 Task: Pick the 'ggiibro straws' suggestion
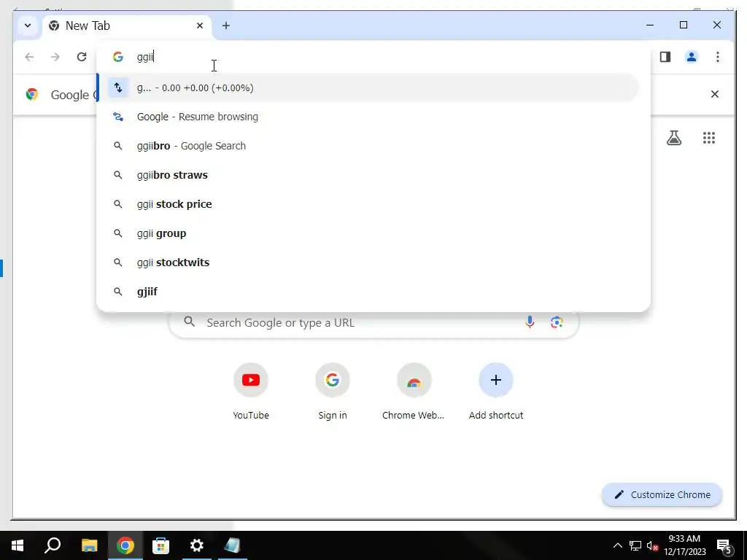pos(368,175)
